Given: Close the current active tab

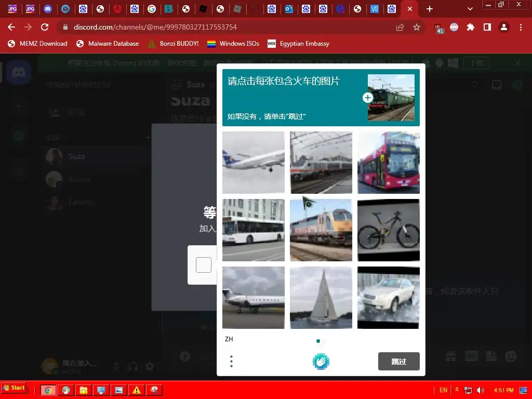Looking at the screenshot, I should point(410,9).
